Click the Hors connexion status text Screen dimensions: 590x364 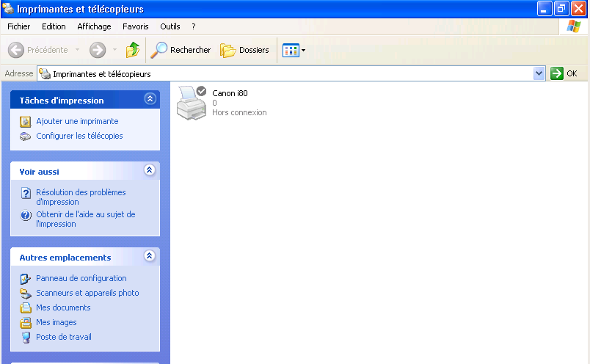coord(239,112)
